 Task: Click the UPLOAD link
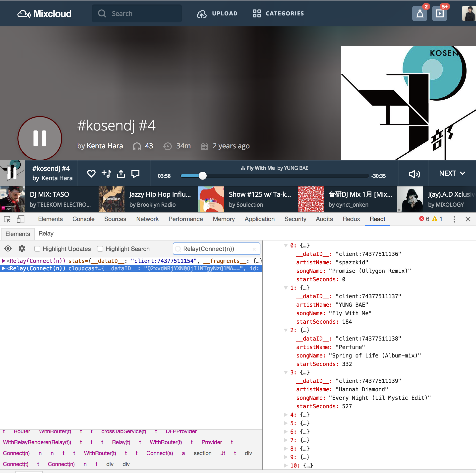pos(225,13)
